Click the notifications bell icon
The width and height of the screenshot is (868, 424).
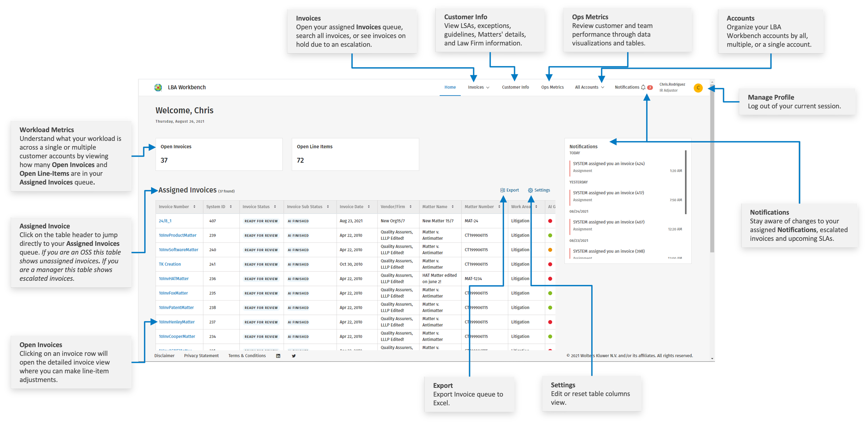pos(643,88)
